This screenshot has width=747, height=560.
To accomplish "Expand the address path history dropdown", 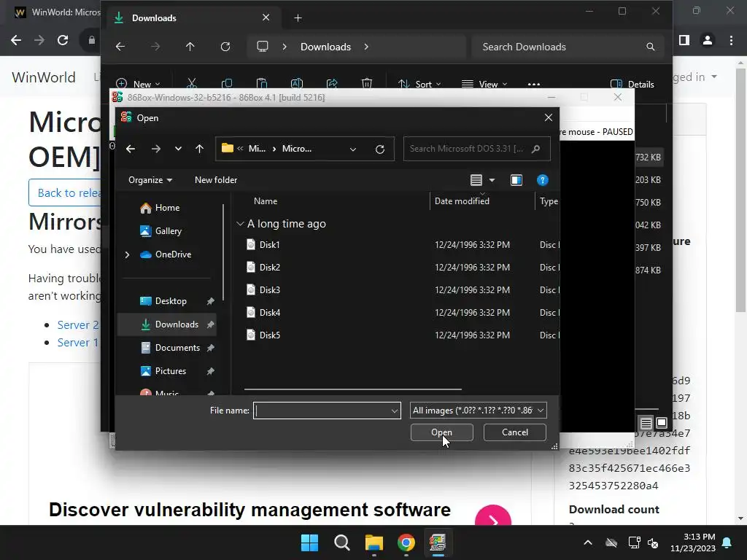I will pyautogui.click(x=353, y=149).
